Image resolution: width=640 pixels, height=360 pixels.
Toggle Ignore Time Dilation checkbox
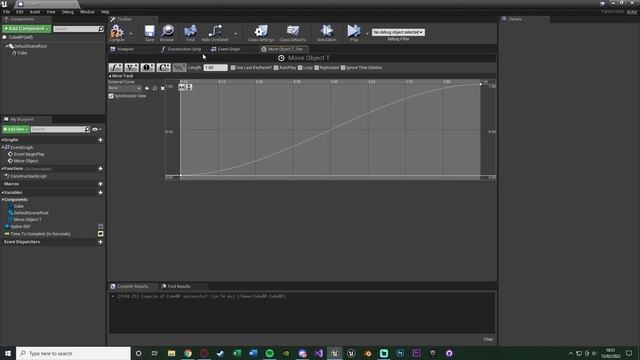(343, 68)
